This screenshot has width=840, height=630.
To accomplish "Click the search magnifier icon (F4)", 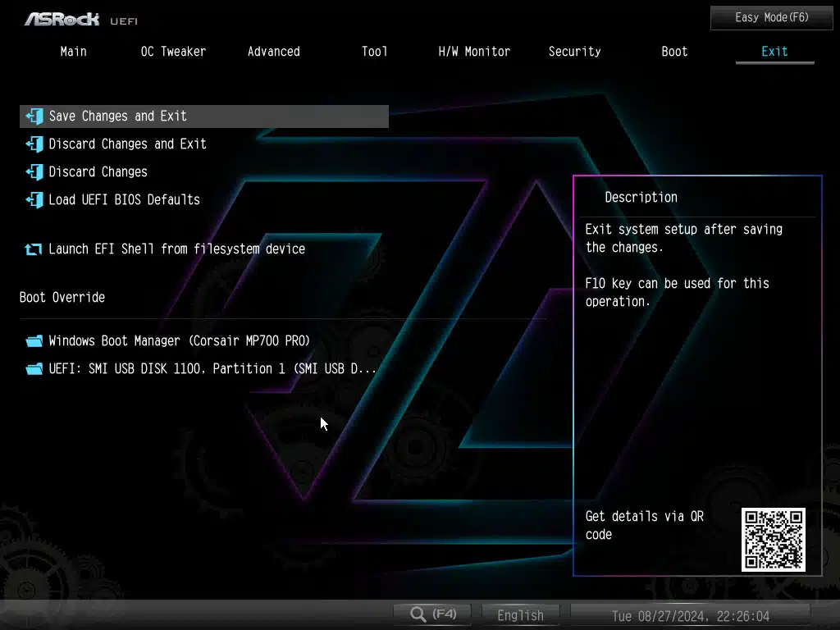I will 418,614.
